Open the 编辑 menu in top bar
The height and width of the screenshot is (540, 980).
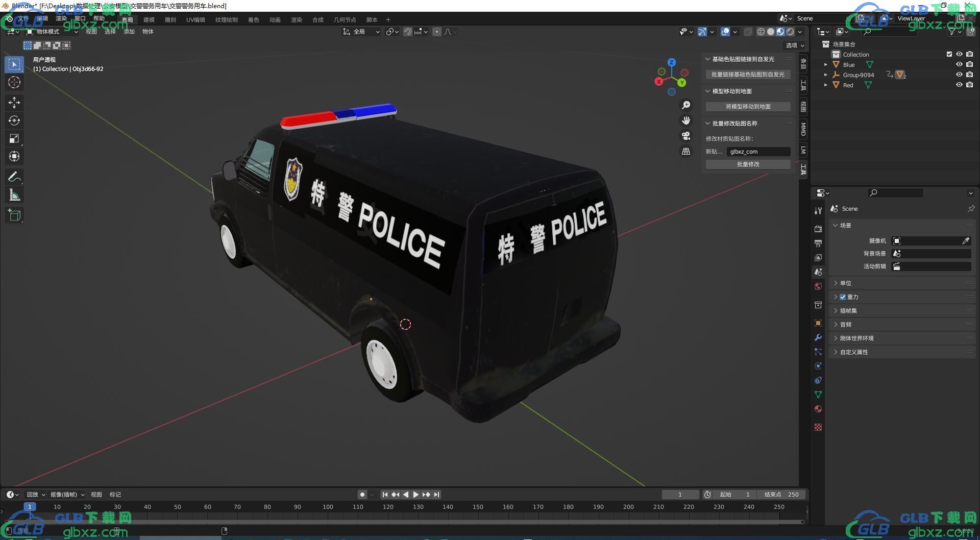point(42,19)
